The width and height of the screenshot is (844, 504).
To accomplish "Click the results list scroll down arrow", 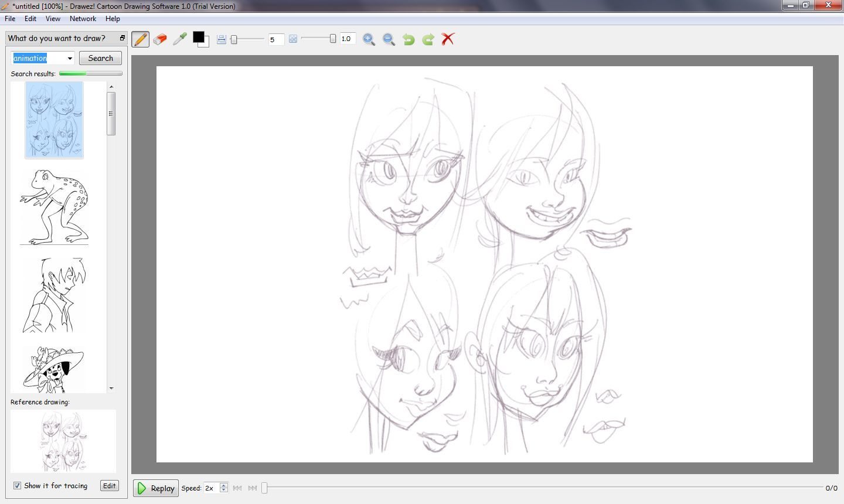I will [x=111, y=389].
